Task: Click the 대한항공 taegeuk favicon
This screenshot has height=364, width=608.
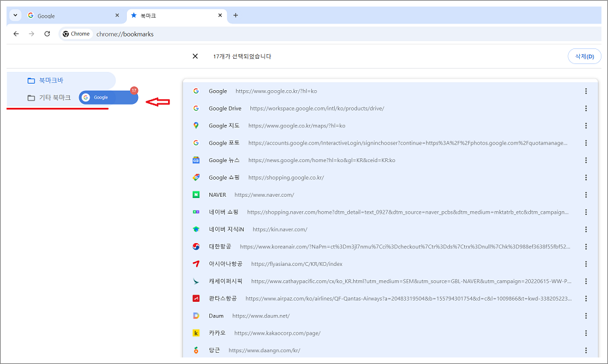Action: [x=196, y=246]
